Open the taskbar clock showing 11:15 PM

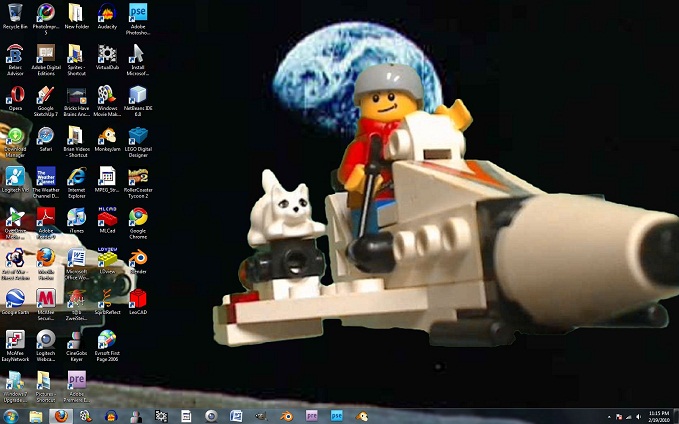click(x=660, y=416)
